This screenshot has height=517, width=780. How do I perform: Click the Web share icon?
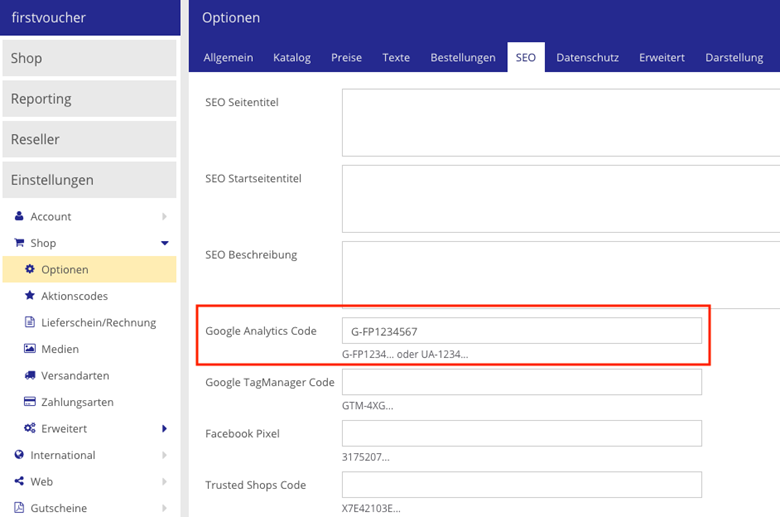(x=19, y=481)
